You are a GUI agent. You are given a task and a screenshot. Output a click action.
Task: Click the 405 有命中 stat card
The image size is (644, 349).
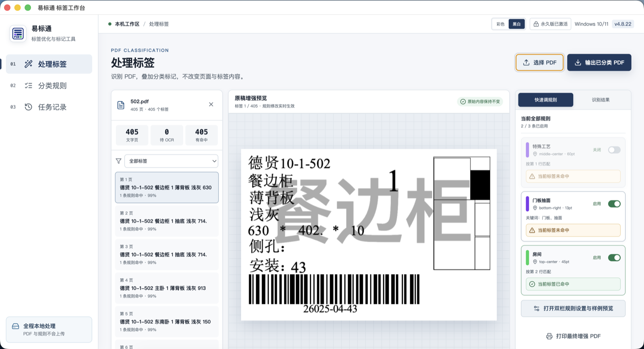tap(201, 135)
